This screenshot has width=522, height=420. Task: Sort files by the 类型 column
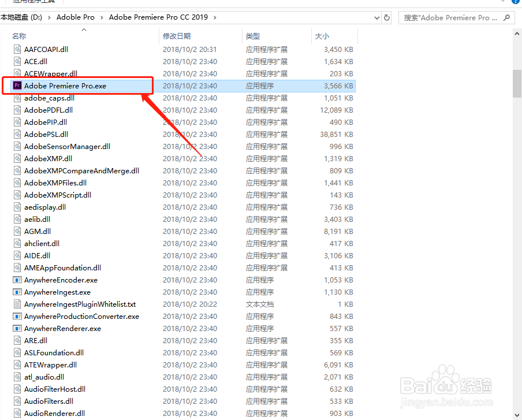(253, 36)
